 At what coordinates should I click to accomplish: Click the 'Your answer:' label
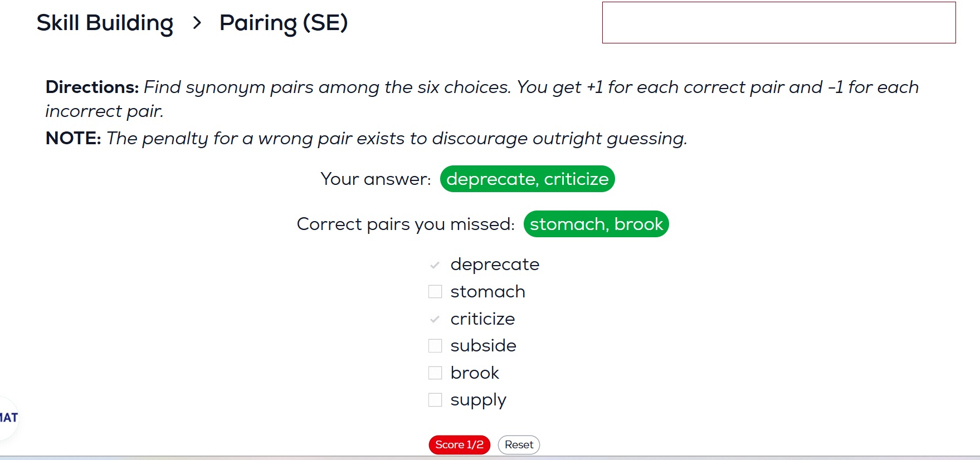[x=376, y=179]
